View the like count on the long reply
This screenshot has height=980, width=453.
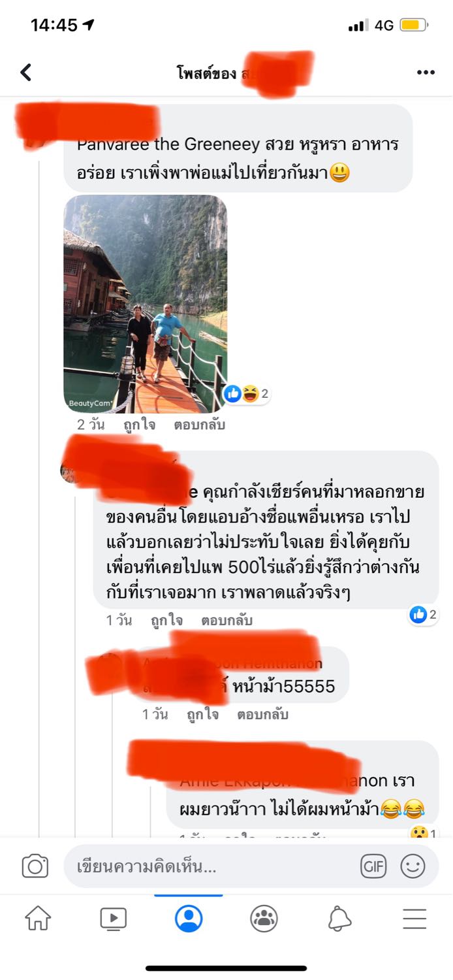[x=423, y=614]
